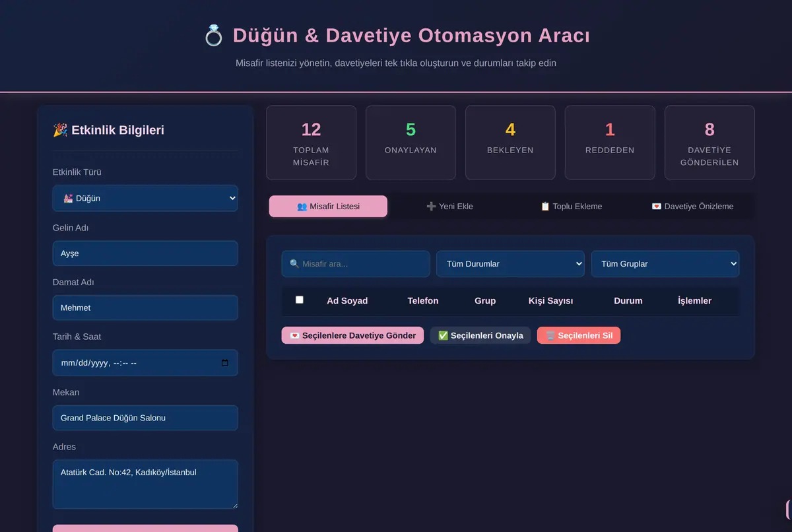792x532 pixels.
Task: Click the Seçilenleri Sil button
Action: [579, 335]
